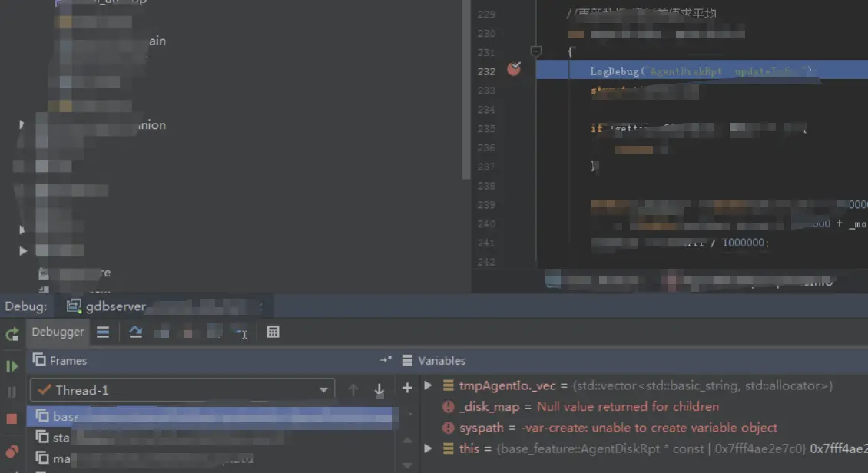Click the Run to Cursor icon
Screen dimensions: 868x473
(x=241, y=332)
